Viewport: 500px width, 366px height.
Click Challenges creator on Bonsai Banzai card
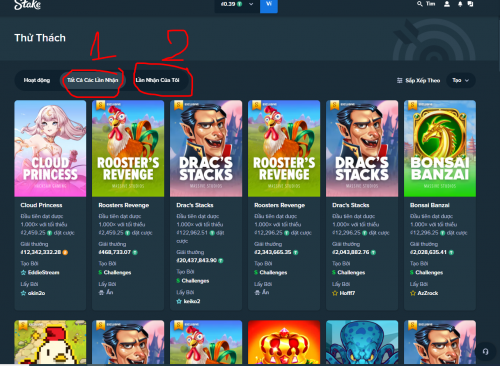point(429,272)
